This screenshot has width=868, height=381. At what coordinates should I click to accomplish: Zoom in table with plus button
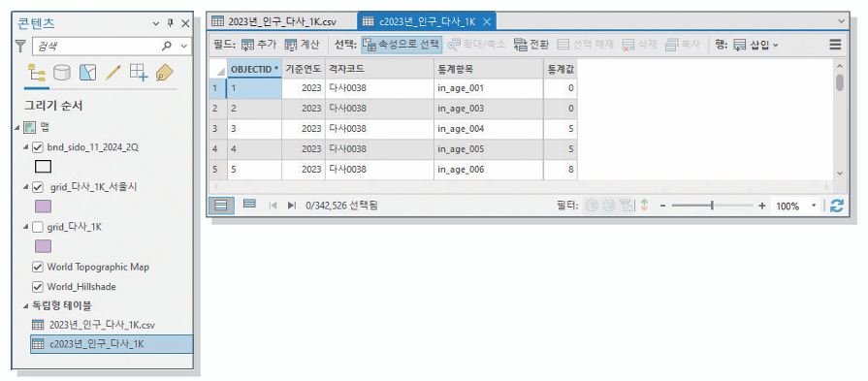point(761,206)
